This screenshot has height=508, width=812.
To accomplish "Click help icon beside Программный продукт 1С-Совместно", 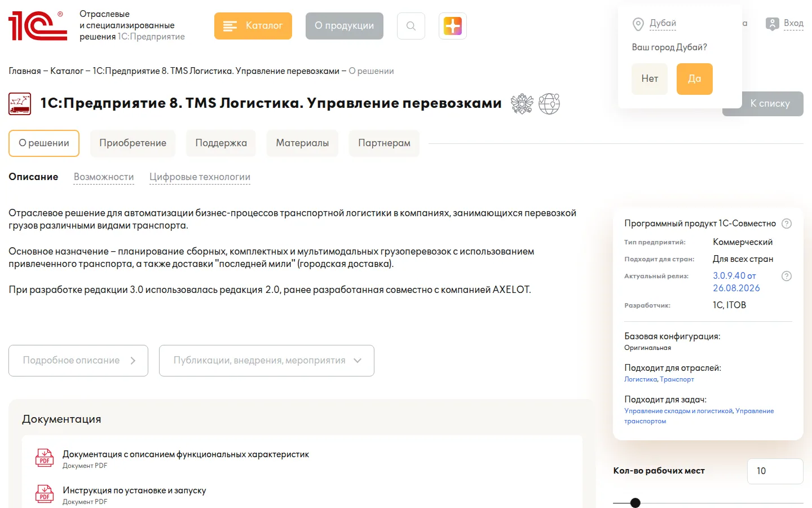I will (787, 224).
